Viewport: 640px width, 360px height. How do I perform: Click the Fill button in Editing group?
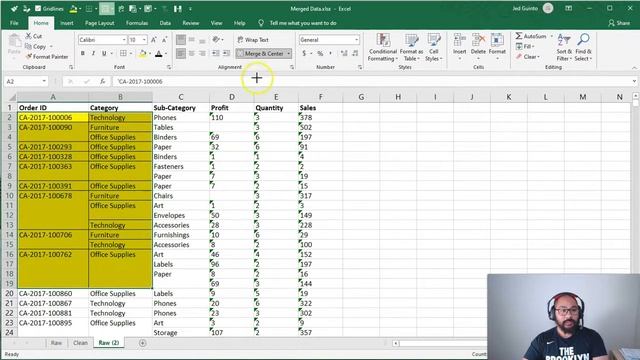pos(525,47)
